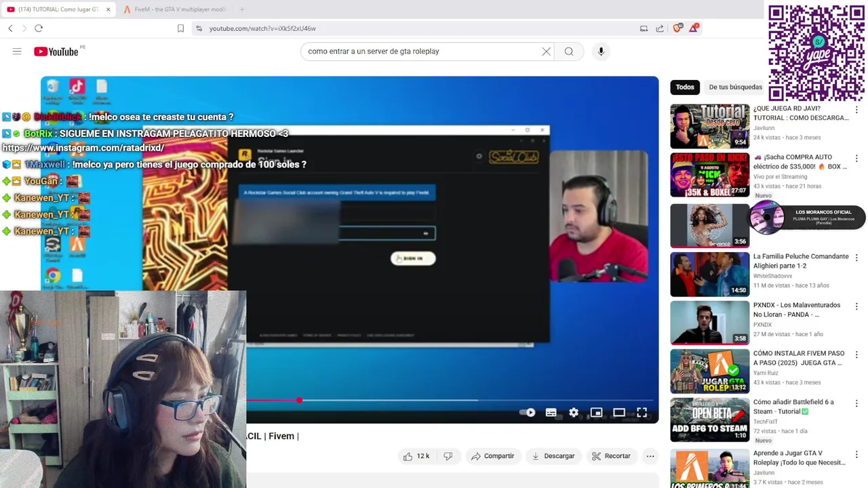Screen dimensions: 868x488
Task: Open the 1:10 Battlefield 6 thumbnail
Action: point(709,420)
